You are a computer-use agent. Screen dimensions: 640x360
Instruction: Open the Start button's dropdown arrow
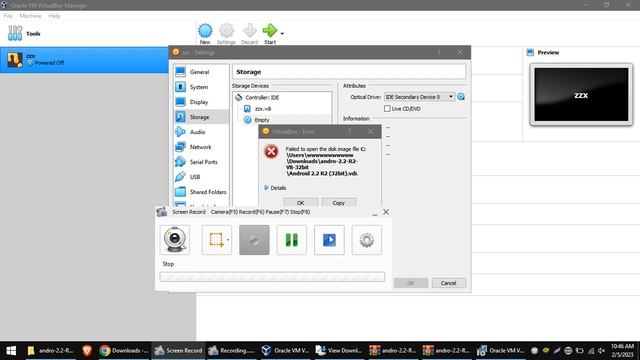pyautogui.click(x=282, y=34)
